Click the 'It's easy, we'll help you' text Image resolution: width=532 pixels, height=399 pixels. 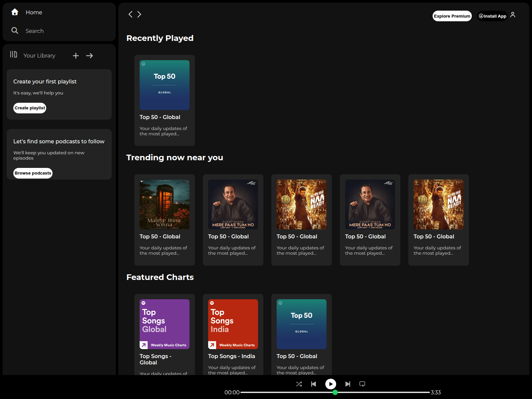[38, 93]
